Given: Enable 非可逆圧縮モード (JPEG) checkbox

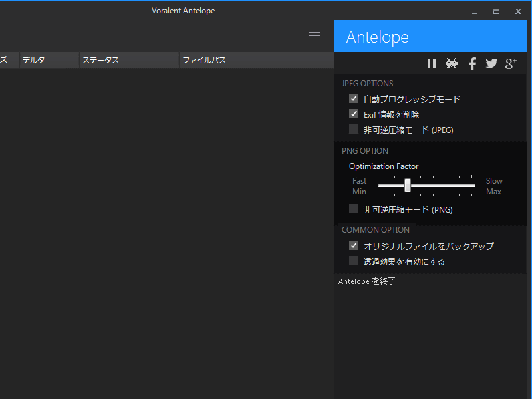Looking at the screenshot, I should pos(354,129).
